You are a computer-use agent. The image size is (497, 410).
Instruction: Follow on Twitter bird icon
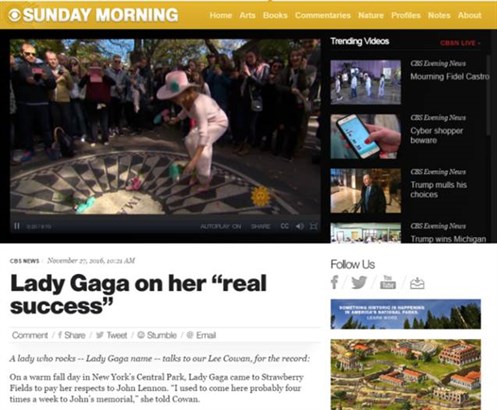(x=359, y=283)
